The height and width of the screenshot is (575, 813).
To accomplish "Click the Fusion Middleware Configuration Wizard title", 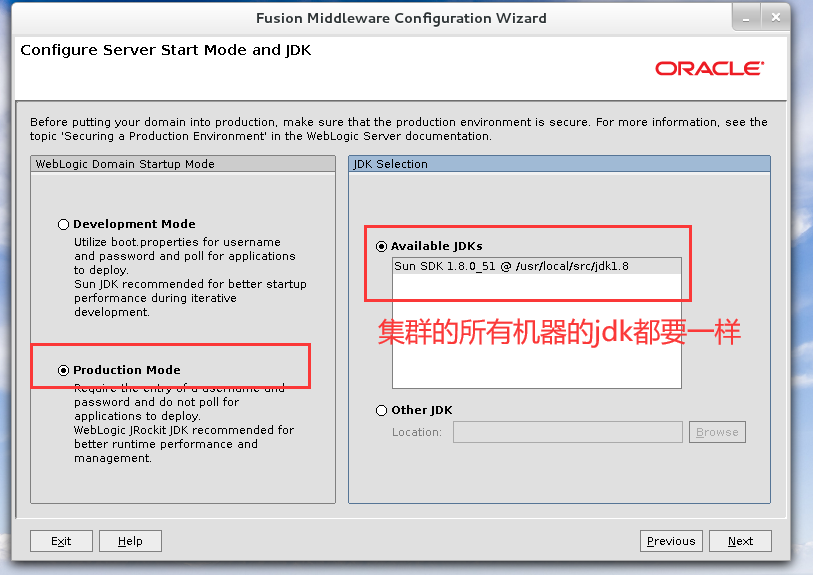I will (401, 18).
